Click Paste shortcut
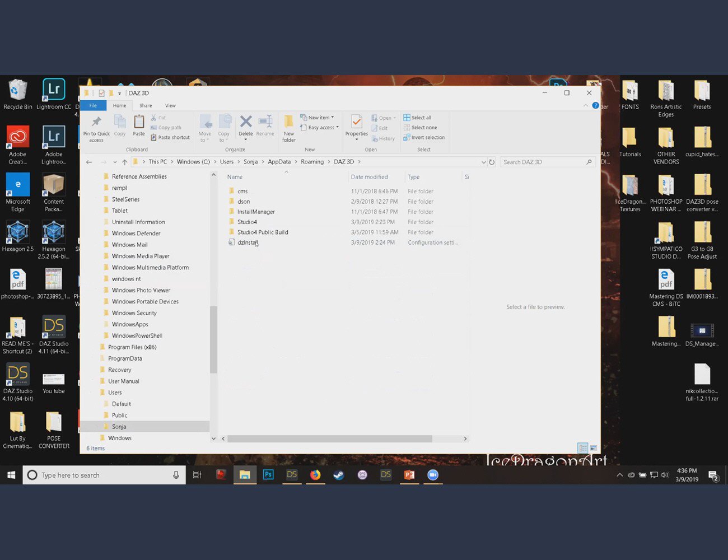The width and height of the screenshot is (728, 560). (170, 138)
